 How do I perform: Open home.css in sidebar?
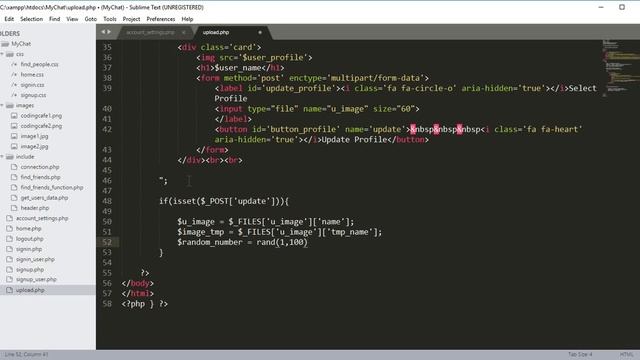pyautogui.click(x=32, y=75)
